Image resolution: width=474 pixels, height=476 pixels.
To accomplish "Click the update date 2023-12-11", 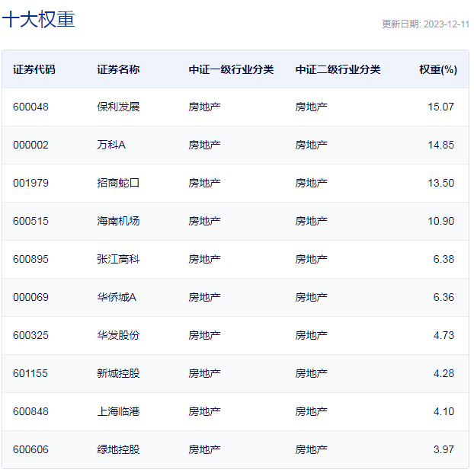I will coord(447,24).
